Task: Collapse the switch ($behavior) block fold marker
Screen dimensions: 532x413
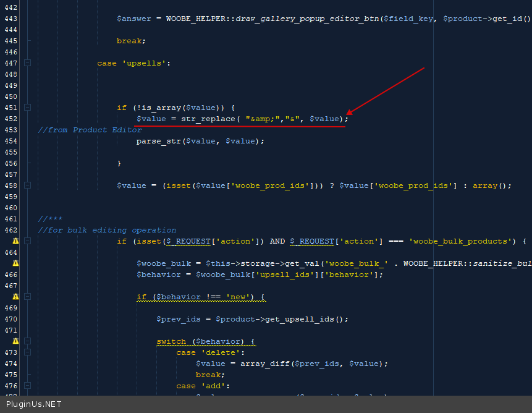Action: [27, 341]
